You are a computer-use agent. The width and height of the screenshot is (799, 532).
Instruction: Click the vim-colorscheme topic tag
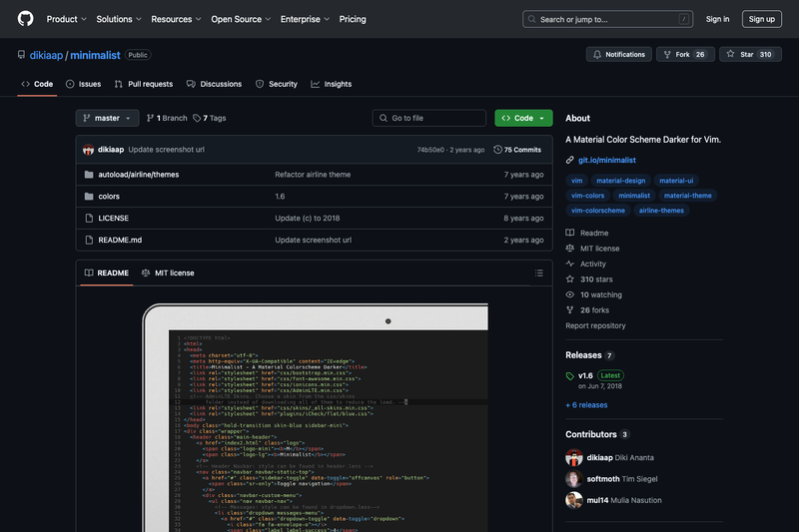[x=597, y=211]
